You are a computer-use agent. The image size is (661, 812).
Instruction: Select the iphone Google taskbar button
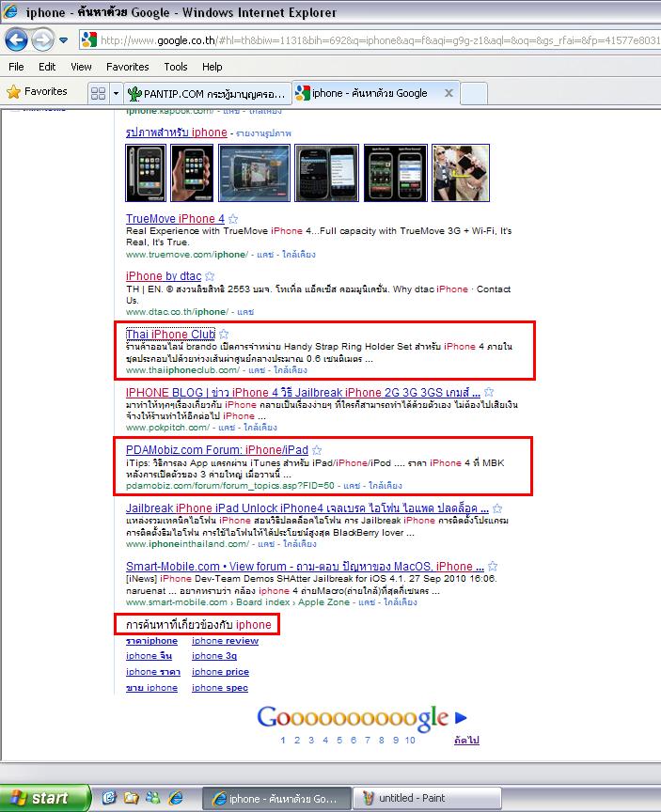click(276, 799)
